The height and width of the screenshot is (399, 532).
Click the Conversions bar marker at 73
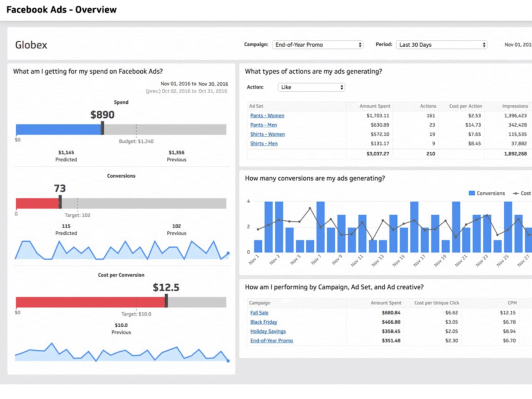60,202
